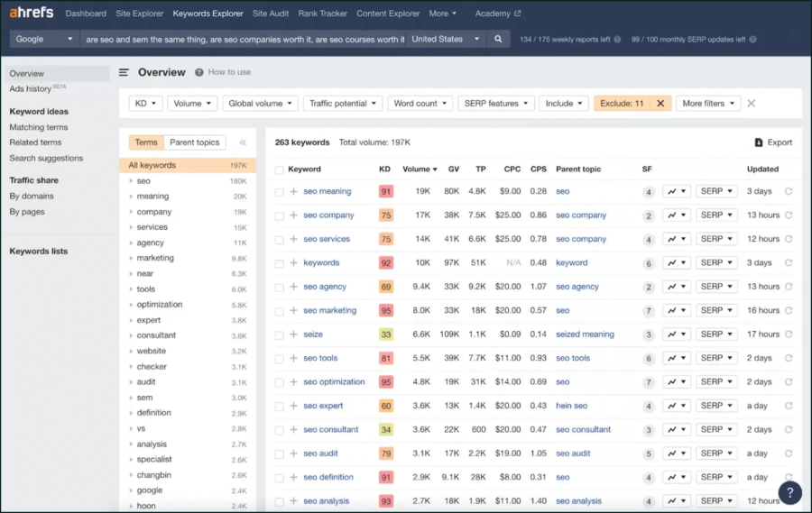Check the seo company row checkbox

pyautogui.click(x=279, y=215)
